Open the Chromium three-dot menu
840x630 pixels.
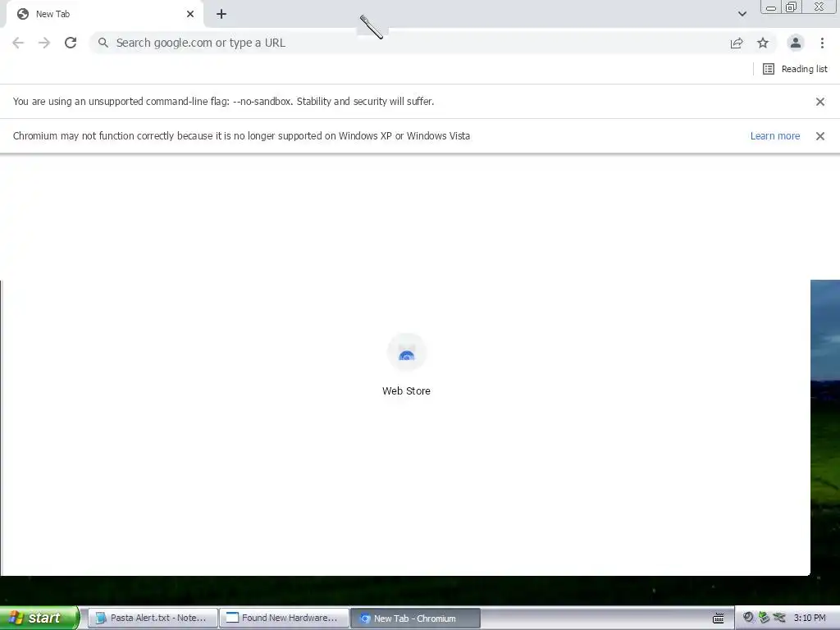tap(822, 43)
